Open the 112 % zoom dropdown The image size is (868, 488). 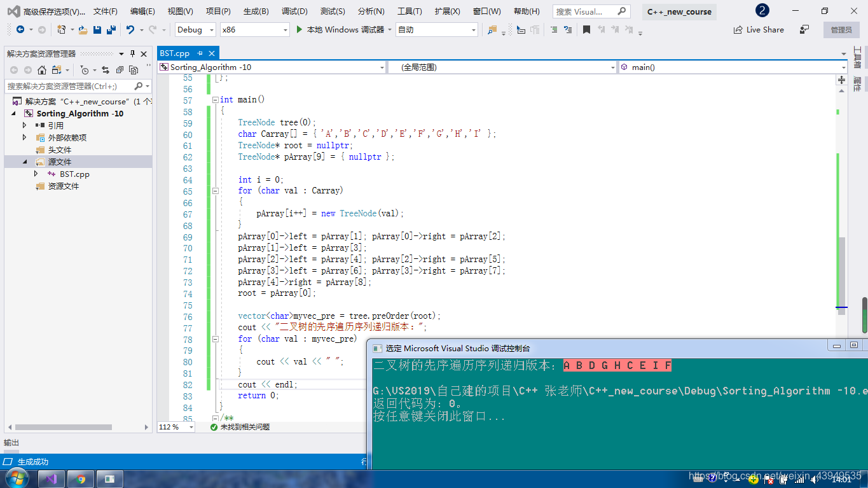[177, 427]
